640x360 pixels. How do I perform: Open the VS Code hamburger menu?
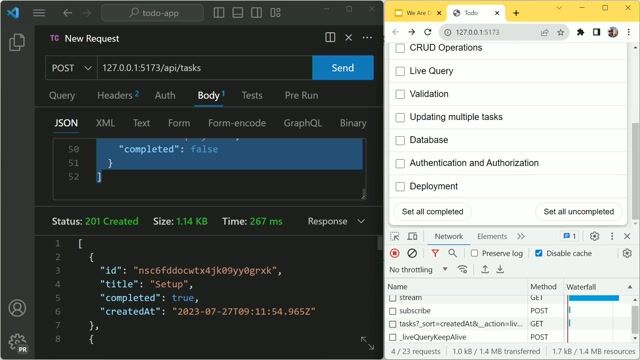point(39,13)
